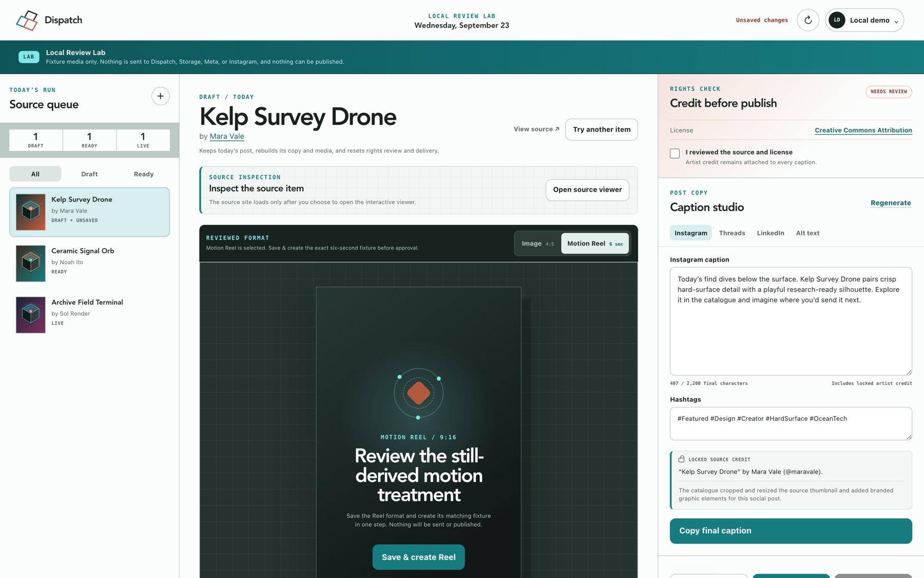Select the Motion Reel 6 sec format
Image resolution: width=924 pixels, height=578 pixels.
click(595, 244)
